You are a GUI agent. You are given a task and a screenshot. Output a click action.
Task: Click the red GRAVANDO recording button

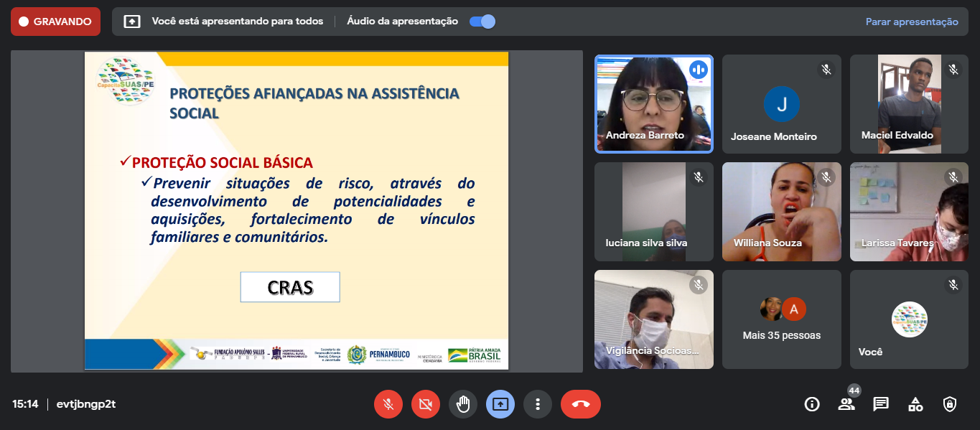click(55, 22)
